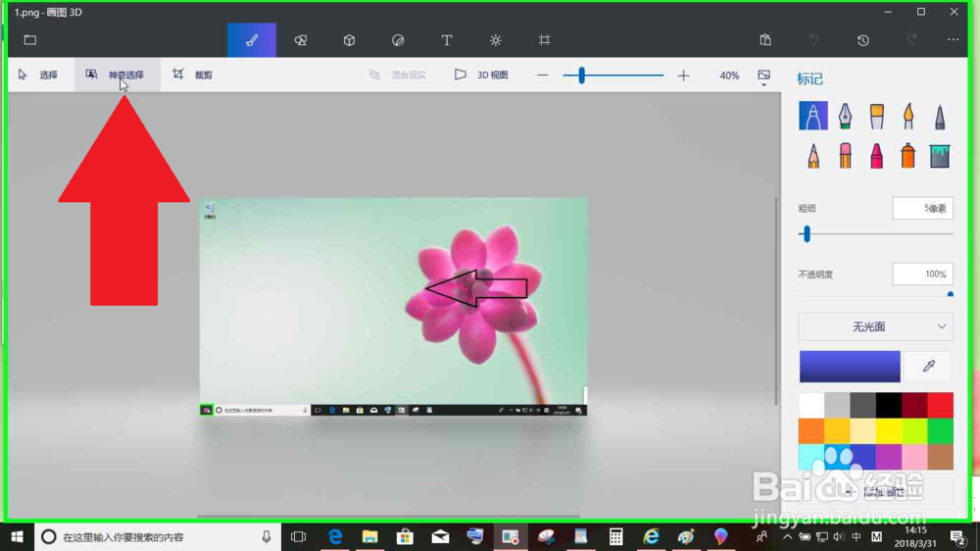Pick the pink color swatch

tap(914, 457)
